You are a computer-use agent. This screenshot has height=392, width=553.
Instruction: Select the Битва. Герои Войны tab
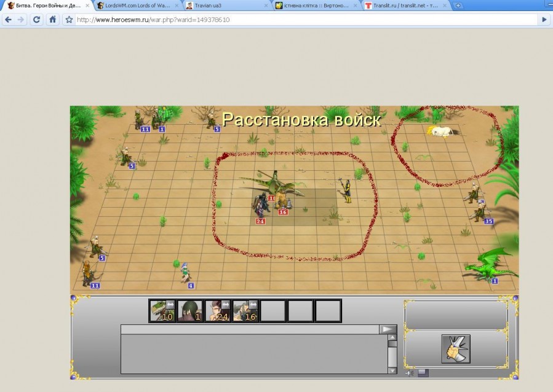click(47, 6)
